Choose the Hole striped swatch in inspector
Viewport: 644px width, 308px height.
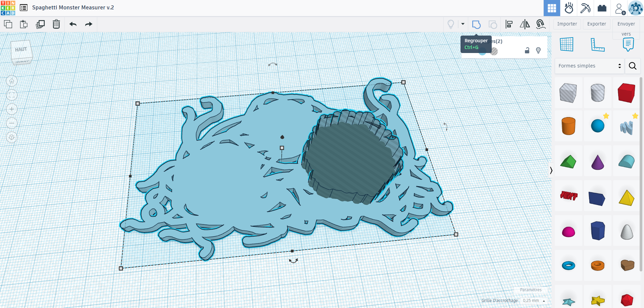[x=494, y=51]
